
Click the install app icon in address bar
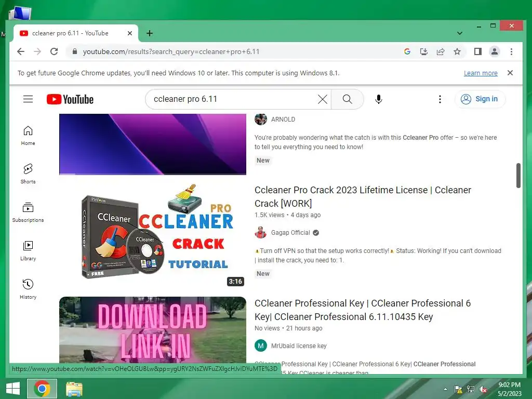(x=424, y=51)
